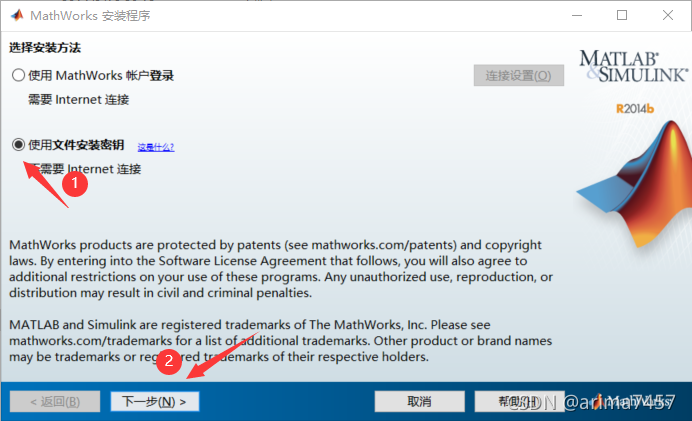The height and width of the screenshot is (421, 692).
Task: Click the patents and copyright paragraph
Action: point(280,268)
